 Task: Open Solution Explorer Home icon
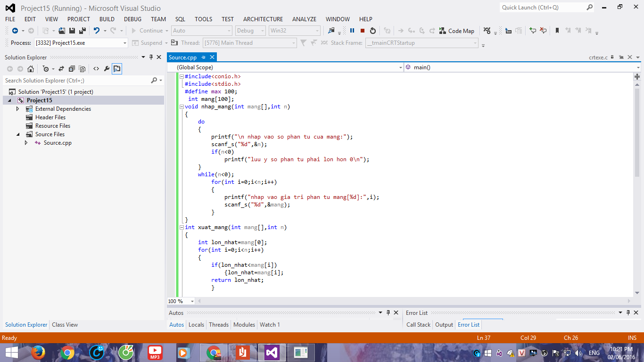pos(31,69)
